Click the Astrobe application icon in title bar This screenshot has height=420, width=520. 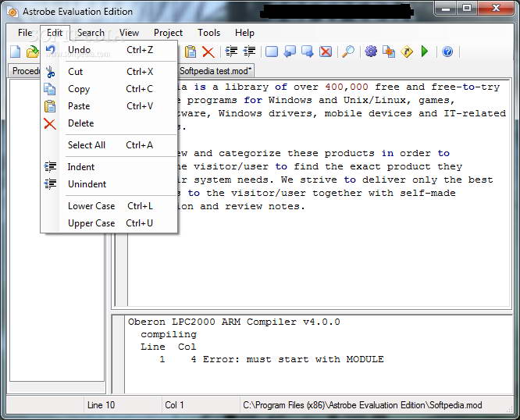coord(12,12)
